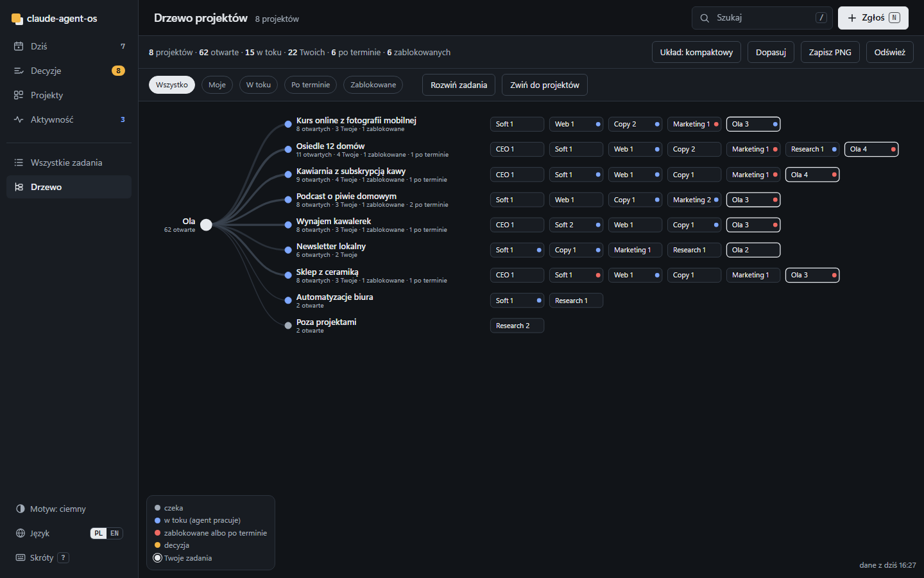Expand the Osiedle 12 domów project node
Viewport: 924px width, 578px height.
pyautogui.click(x=288, y=150)
